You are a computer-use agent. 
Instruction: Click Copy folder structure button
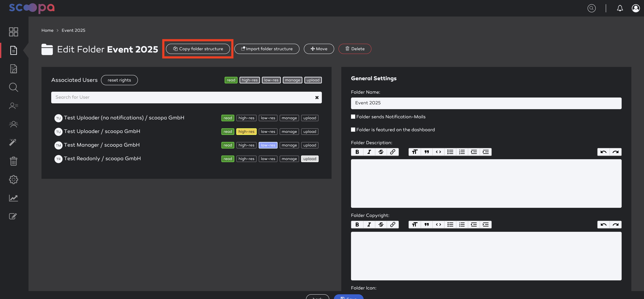click(198, 49)
